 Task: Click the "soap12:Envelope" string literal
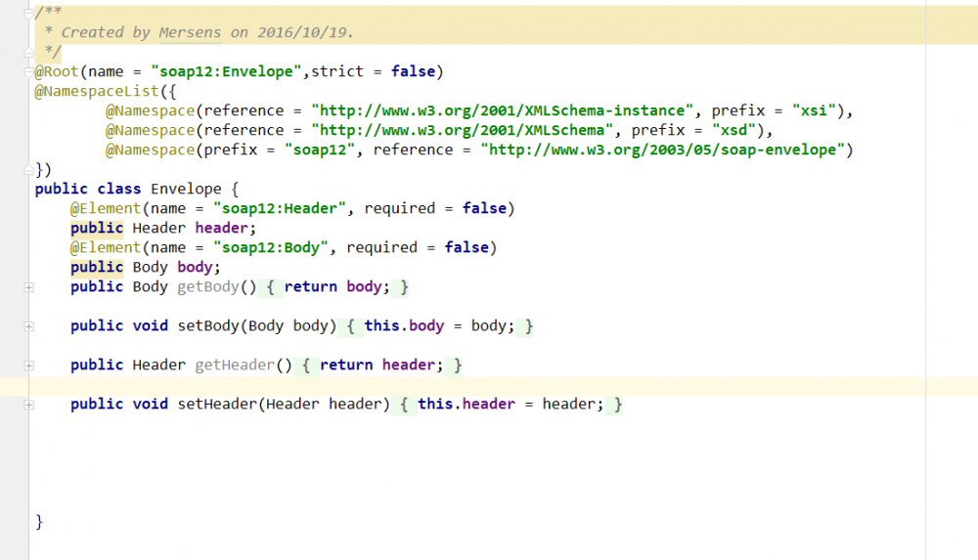(230, 71)
